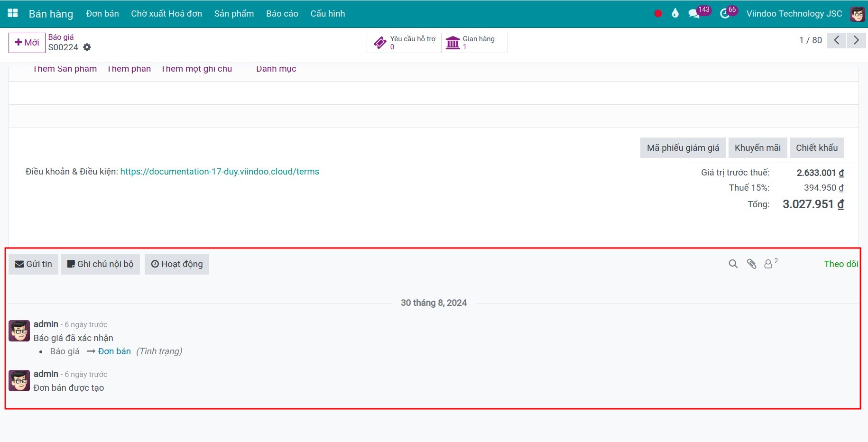Screen dimensions: 868x442
Task: Search messages with magnifier icon
Action: [733, 264]
